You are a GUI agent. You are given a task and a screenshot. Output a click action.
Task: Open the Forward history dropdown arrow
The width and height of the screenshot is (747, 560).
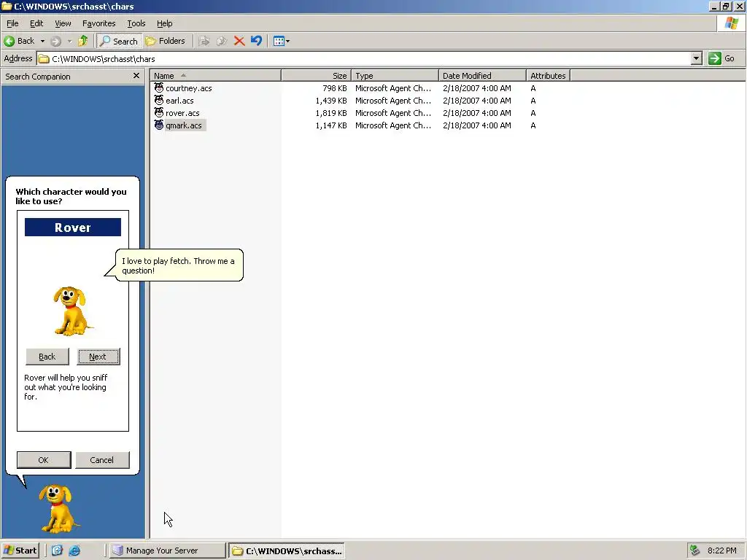click(69, 42)
